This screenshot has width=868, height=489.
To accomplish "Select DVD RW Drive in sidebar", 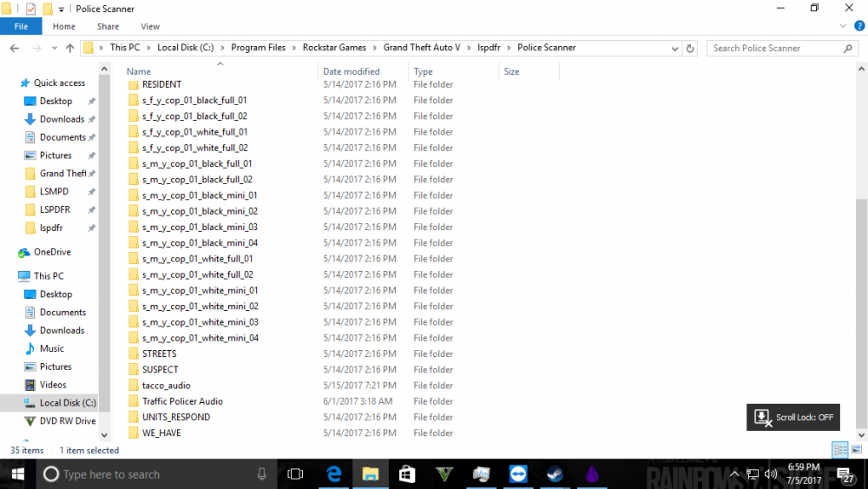I will [68, 421].
